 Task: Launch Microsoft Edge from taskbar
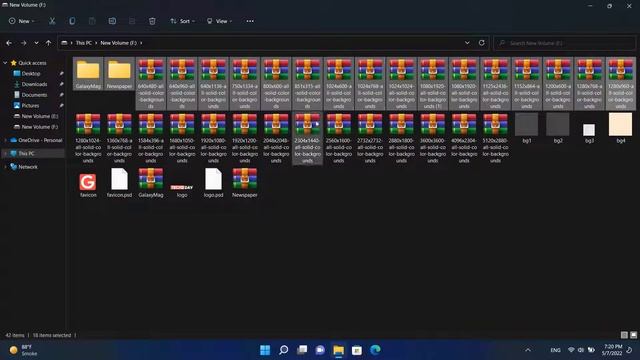click(x=375, y=350)
